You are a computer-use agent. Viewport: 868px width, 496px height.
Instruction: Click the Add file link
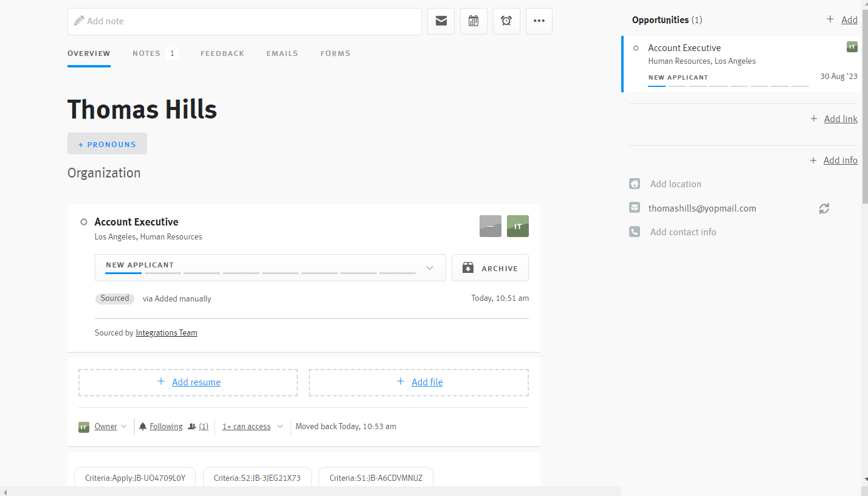click(427, 382)
